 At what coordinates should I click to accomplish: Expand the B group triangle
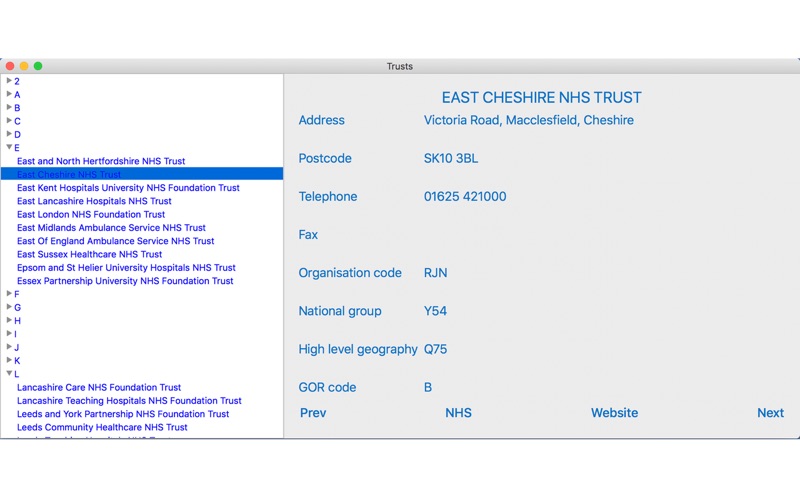point(9,107)
